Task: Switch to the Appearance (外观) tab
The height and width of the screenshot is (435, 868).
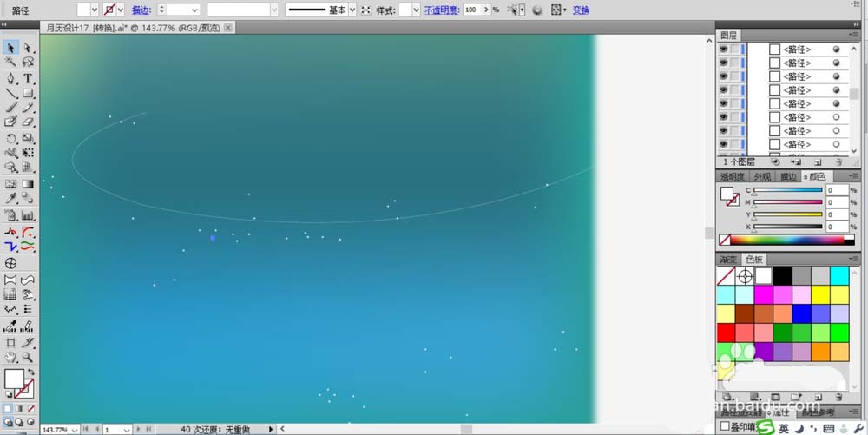Action: 762,176
